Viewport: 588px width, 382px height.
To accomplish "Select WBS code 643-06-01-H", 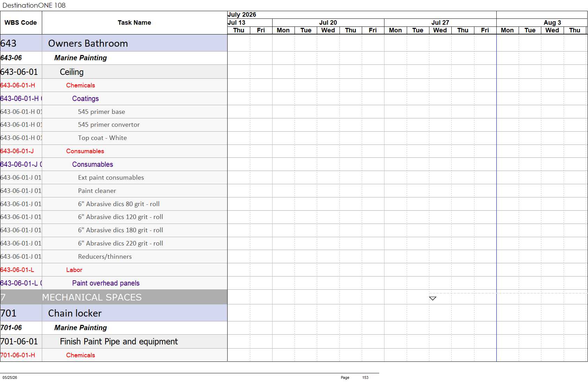I will pos(18,85).
